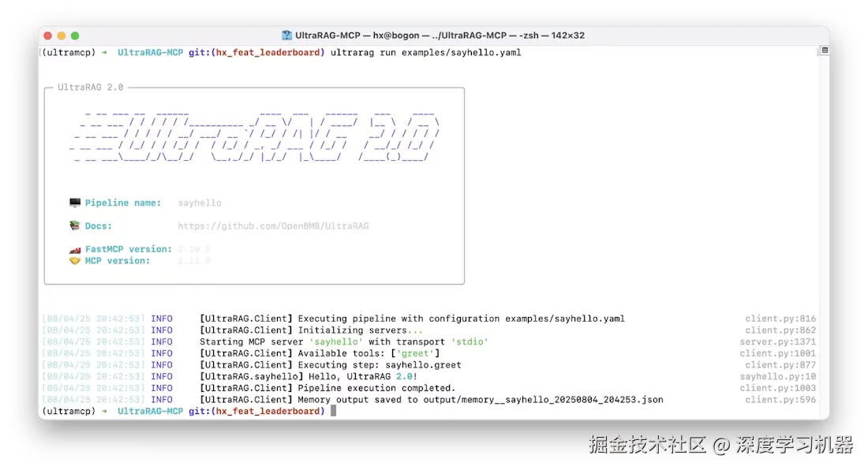Click the cursor block at the bottom prompt
This screenshot has height=470, width=868.
click(x=333, y=411)
